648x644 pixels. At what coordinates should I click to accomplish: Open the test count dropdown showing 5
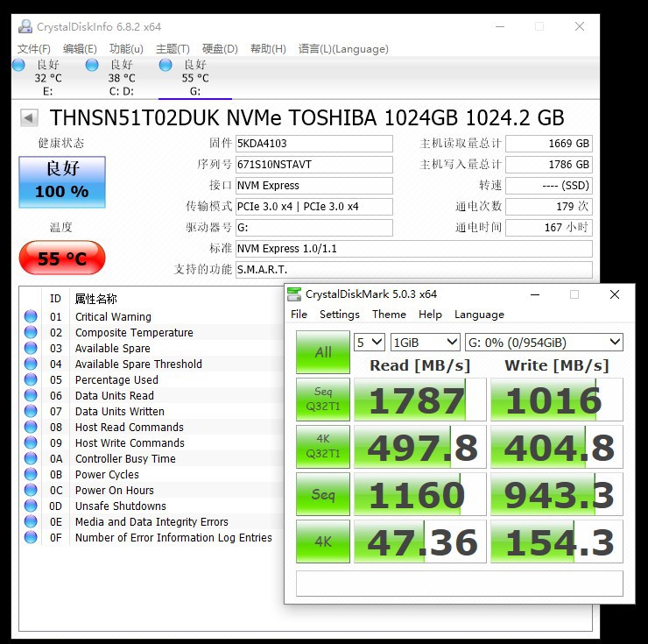(370, 343)
